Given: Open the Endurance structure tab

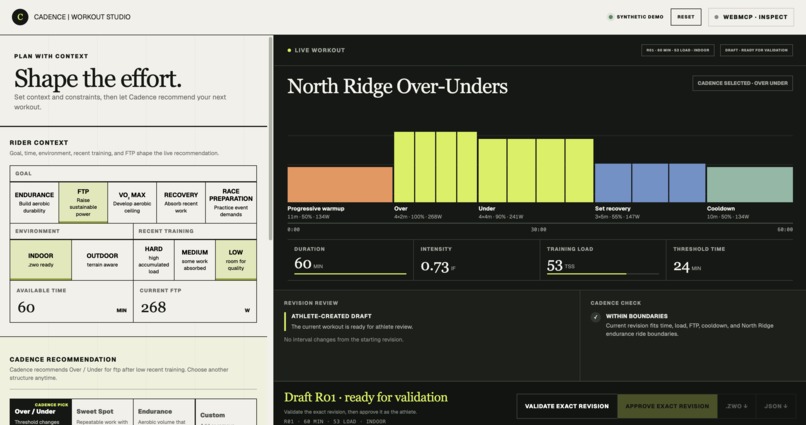Looking at the screenshot, I should coord(164,412).
